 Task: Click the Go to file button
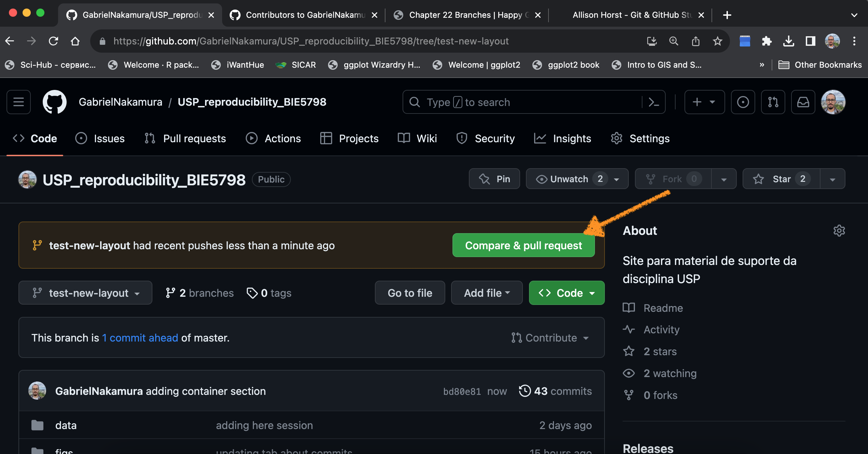coord(410,293)
